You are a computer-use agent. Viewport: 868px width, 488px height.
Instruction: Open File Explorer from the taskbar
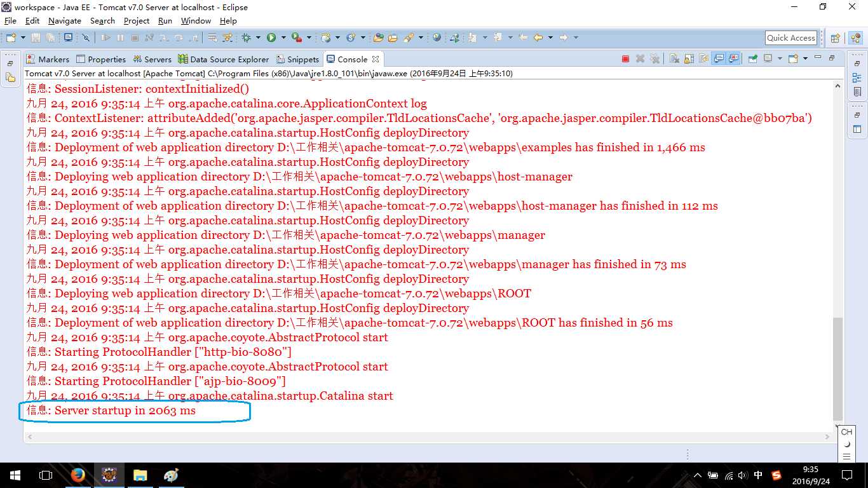pos(140,475)
